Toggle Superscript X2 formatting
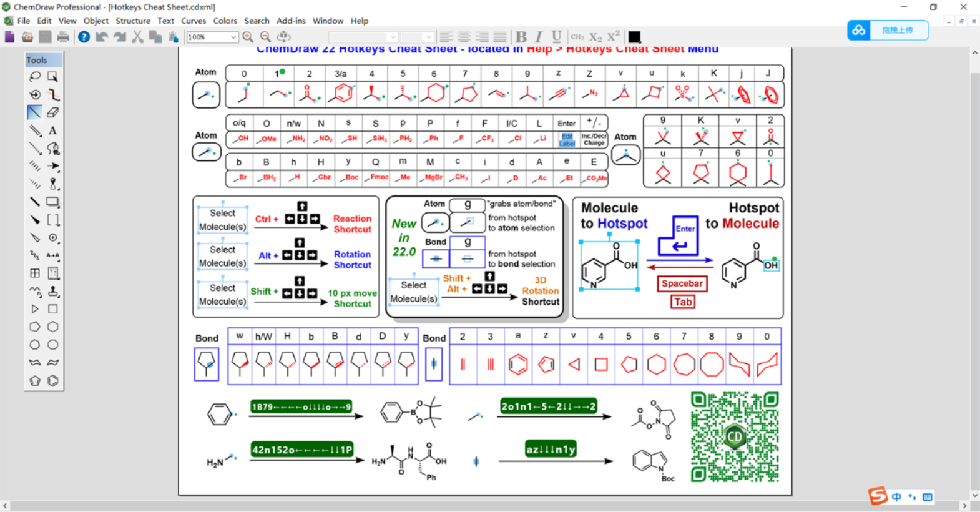The width and height of the screenshot is (980, 512). coord(614,37)
